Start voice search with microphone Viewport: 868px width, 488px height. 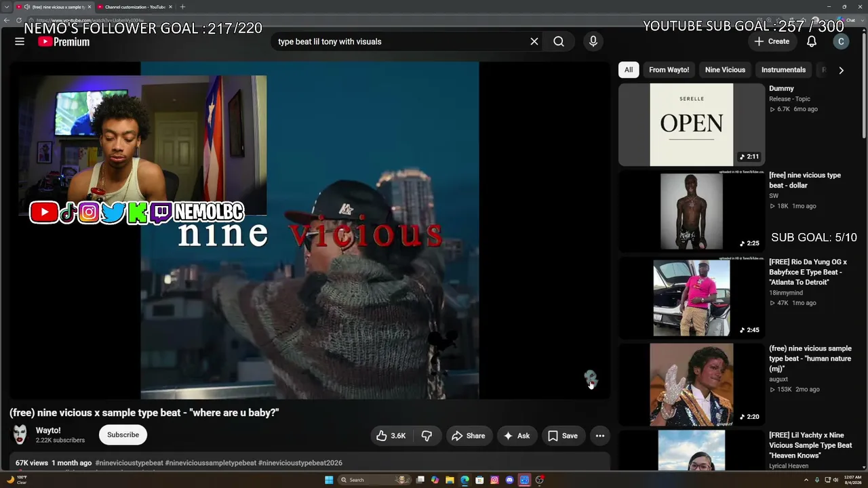pyautogui.click(x=593, y=41)
